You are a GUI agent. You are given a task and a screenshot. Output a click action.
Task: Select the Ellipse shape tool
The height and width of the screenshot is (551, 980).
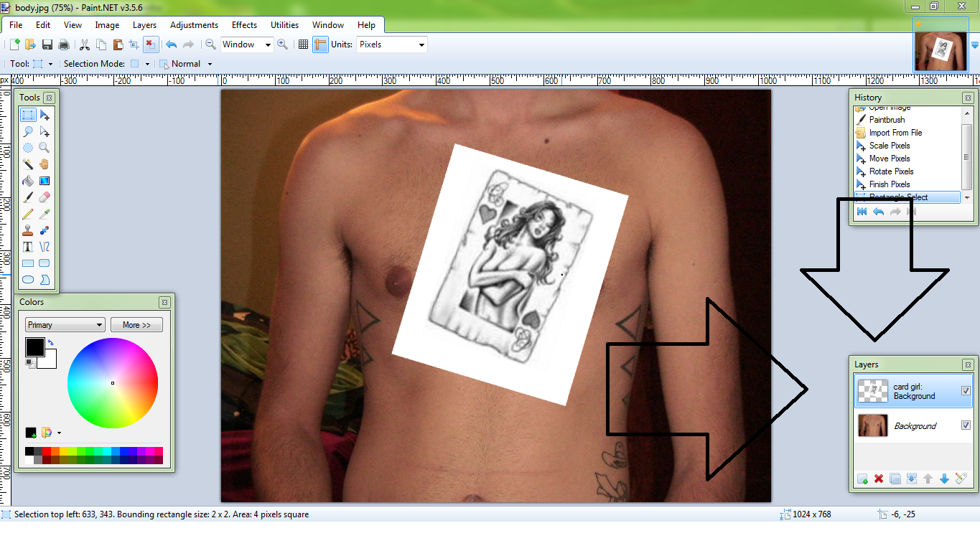[28, 280]
